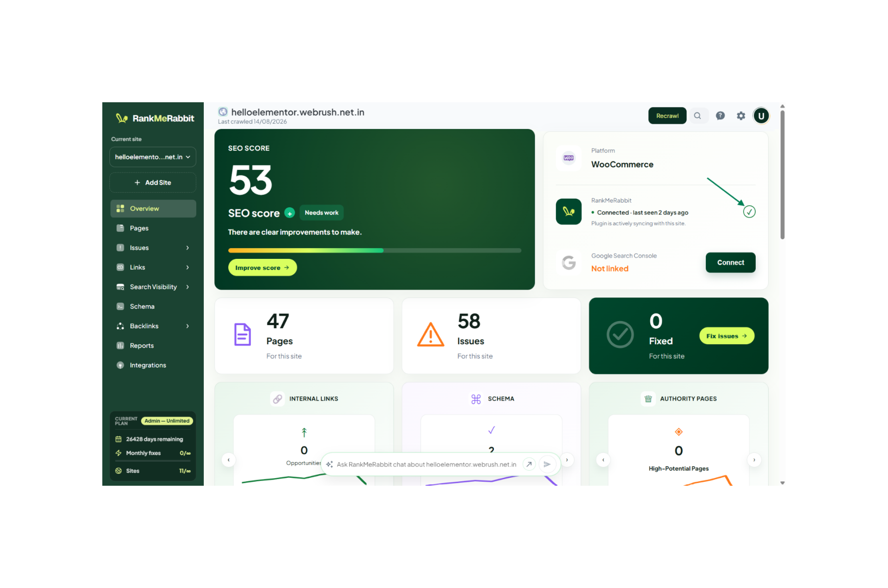Go to next Authority Pages slide arrow
Viewport: 888px width, 588px height.
[x=754, y=460]
